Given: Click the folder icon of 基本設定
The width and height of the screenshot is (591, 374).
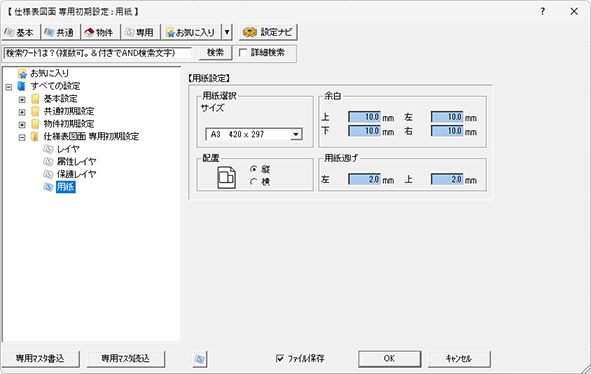Looking at the screenshot, I should [35, 99].
